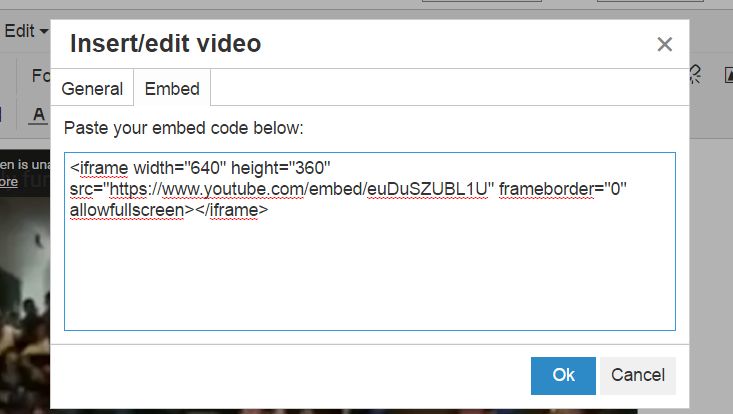Focus the right text box above the dialog
The width and height of the screenshot is (733, 414).
pyautogui.click(x=650, y=1)
